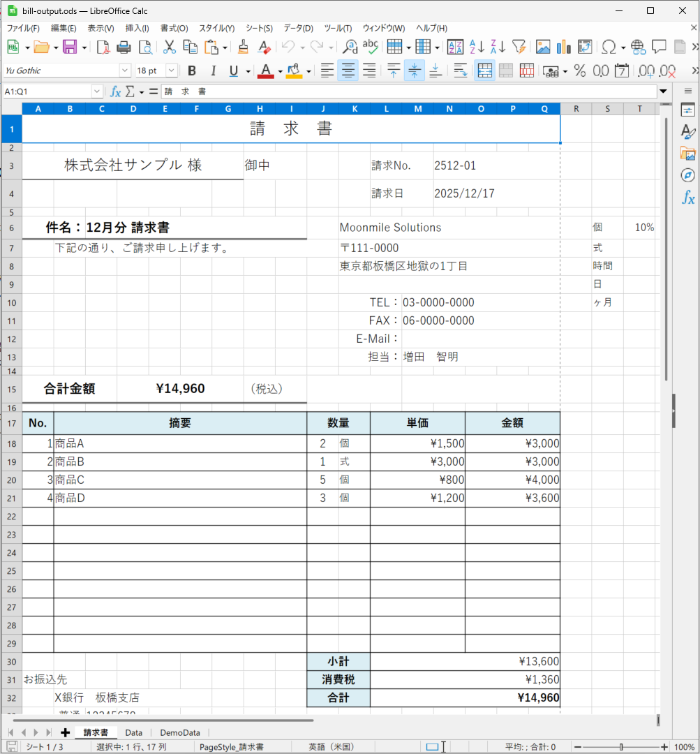The image size is (700, 754).
Task: Open the Navigator in the sidebar
Action: (x=687, y=175)
